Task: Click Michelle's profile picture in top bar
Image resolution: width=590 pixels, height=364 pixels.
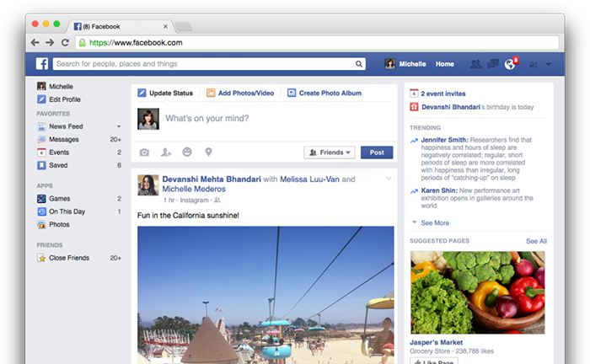Action: pos(389,64)
